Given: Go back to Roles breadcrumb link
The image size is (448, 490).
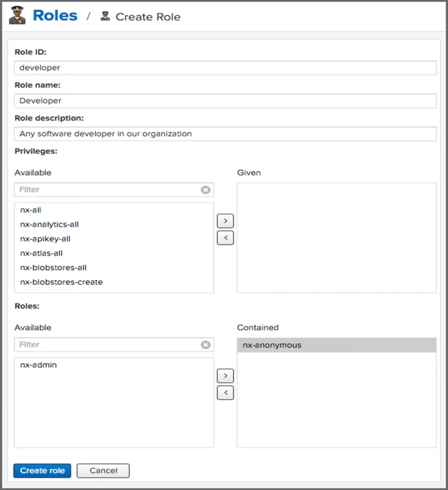Looking at the screenshot, I should (55, 16).
